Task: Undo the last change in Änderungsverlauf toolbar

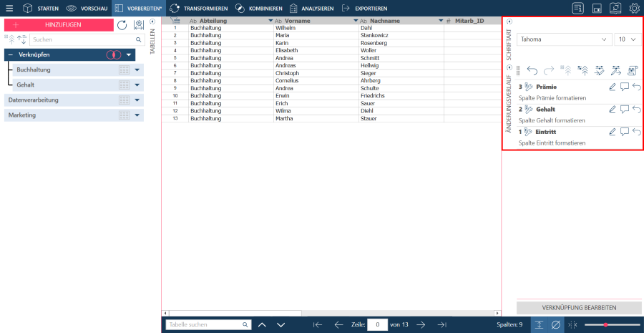Action: 532,71
